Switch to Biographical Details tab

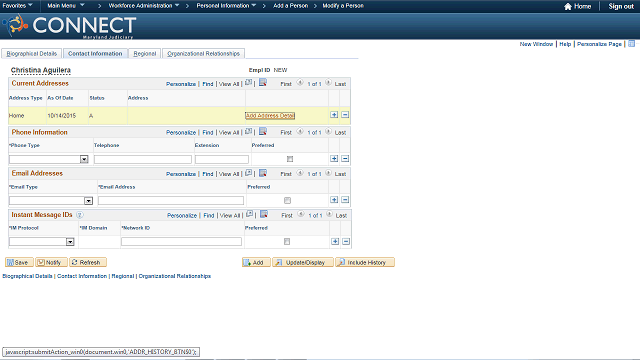click(32, 53)
